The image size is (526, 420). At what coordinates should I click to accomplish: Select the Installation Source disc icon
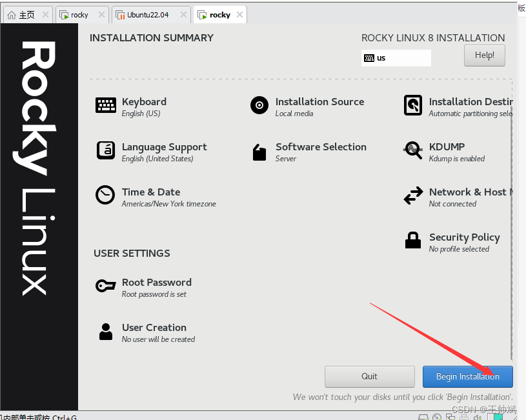point(259,105)
